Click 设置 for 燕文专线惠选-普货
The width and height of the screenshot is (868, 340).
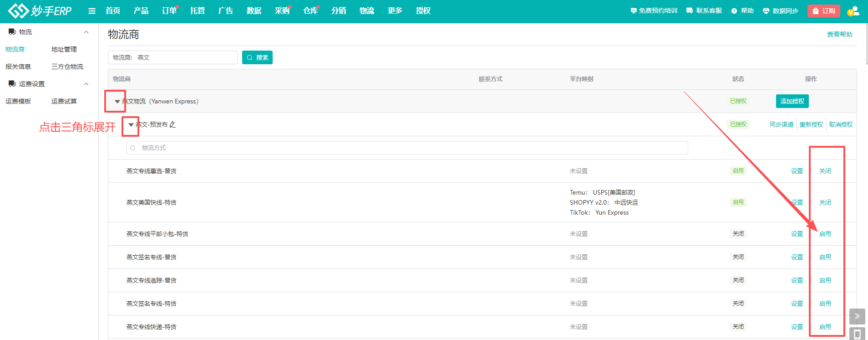click(x=797, y=171)
